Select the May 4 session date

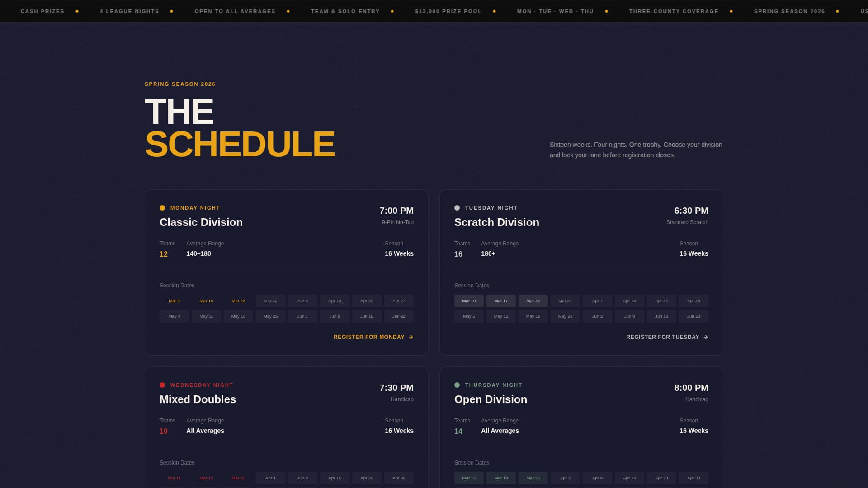click(x=174, y=316)
